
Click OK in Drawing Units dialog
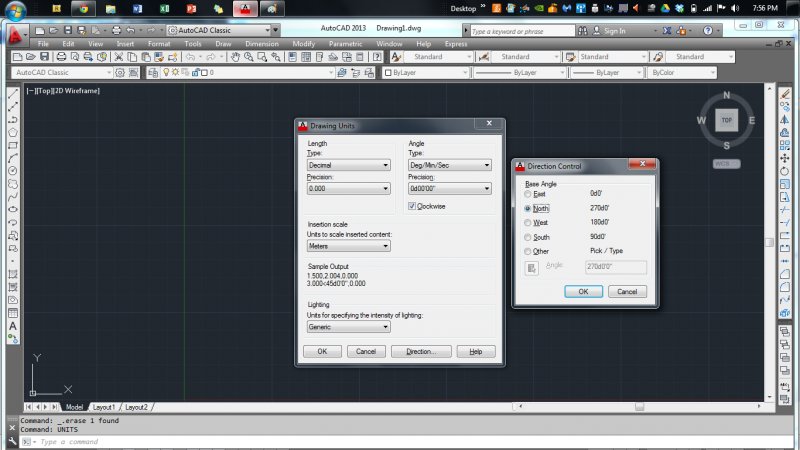click(322, 352)
